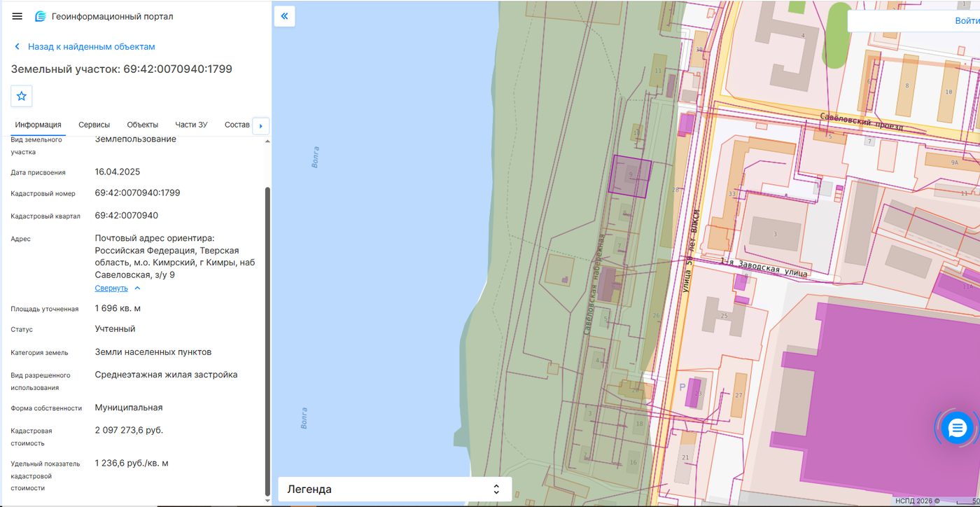Select the Части ЗУ tab
Screen dimensions: 980x507
[x=191, y=125]
